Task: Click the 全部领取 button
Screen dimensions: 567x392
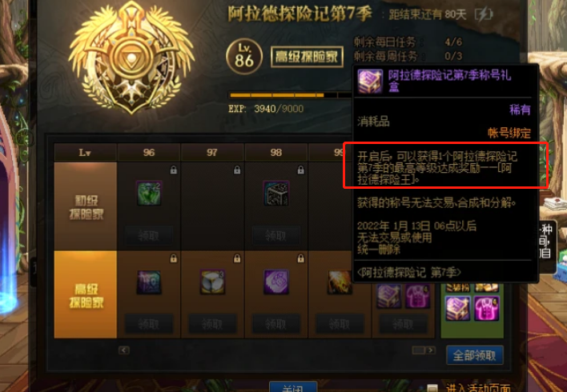Action: point(475,355)
